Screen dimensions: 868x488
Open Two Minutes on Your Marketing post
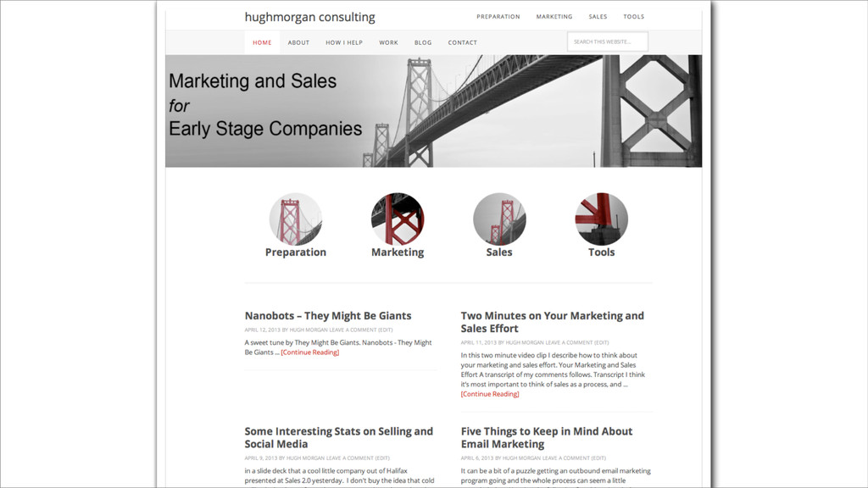(552, 322)
